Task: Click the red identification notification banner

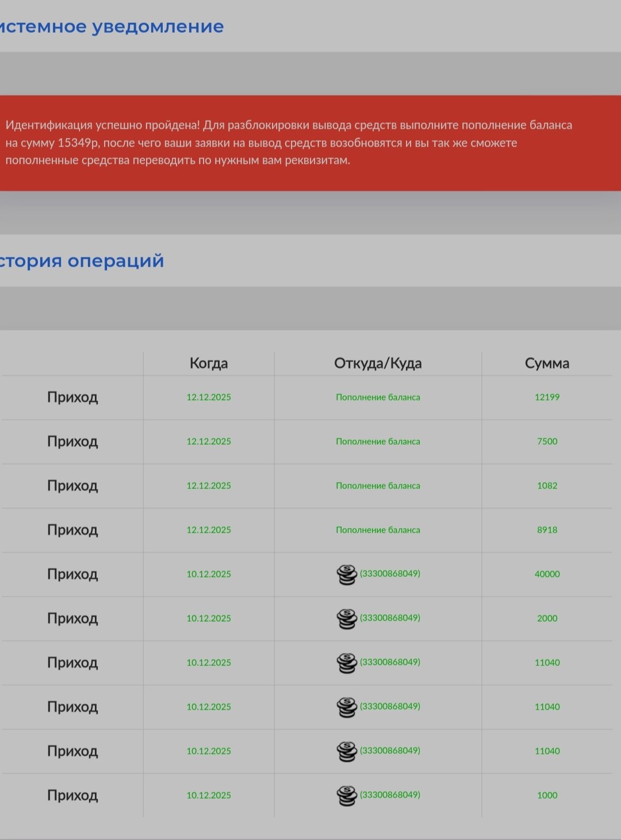Action: pyautogui.click(x=310, y=143)
